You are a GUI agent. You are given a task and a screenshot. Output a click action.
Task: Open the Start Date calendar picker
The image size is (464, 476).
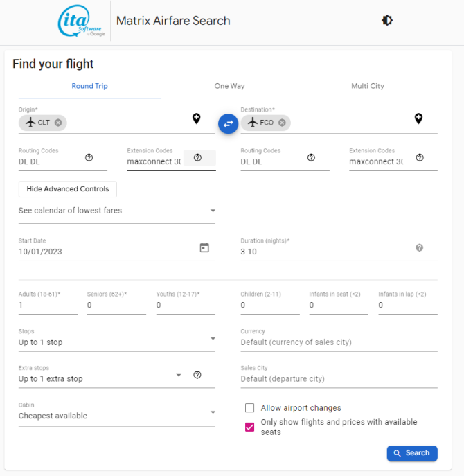204,247
